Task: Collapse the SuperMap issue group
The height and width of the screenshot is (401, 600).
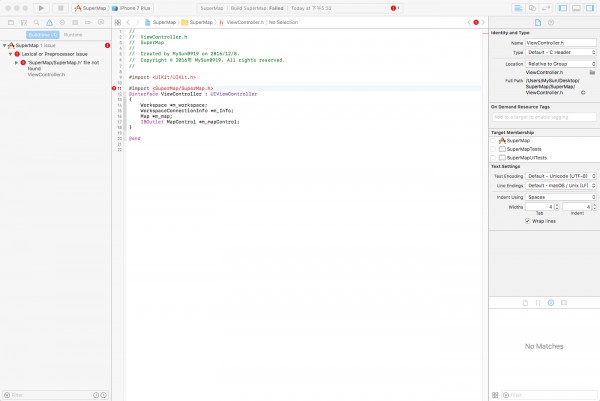Action: pos(4,46)
